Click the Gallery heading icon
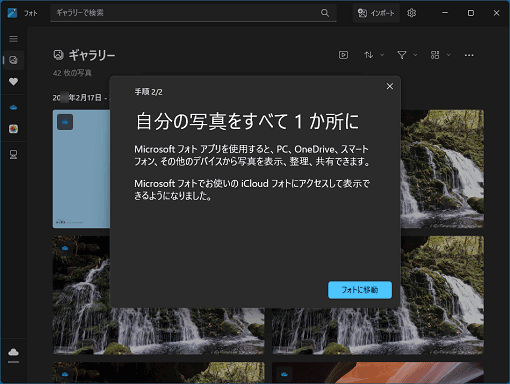The height and width of the screenshot is (384, 510). coord(58,55)
